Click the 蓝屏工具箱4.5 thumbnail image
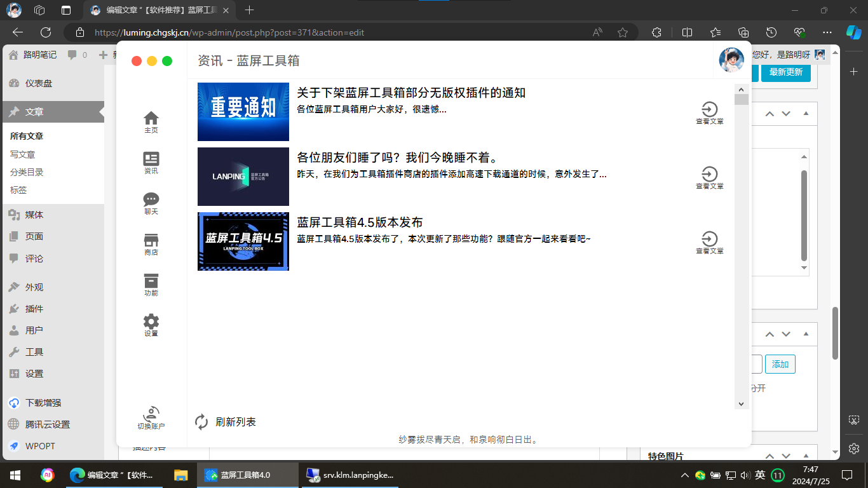The width and height of the screenshot is (868, 488). click(x=243, y=241)
